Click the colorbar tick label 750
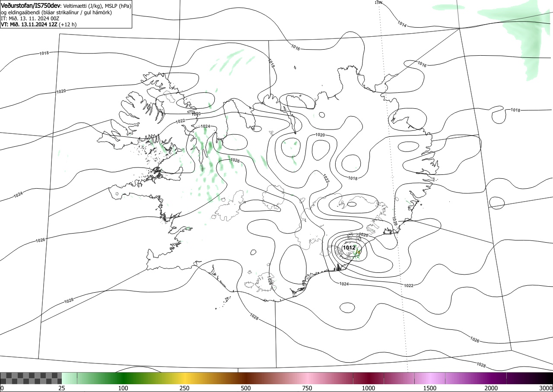The width and height of the screenshot is (553, 392). (x=307, y=388)
